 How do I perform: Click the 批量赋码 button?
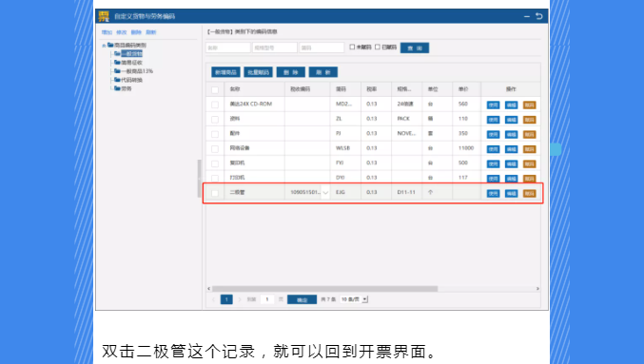click(x=259, y=72)
